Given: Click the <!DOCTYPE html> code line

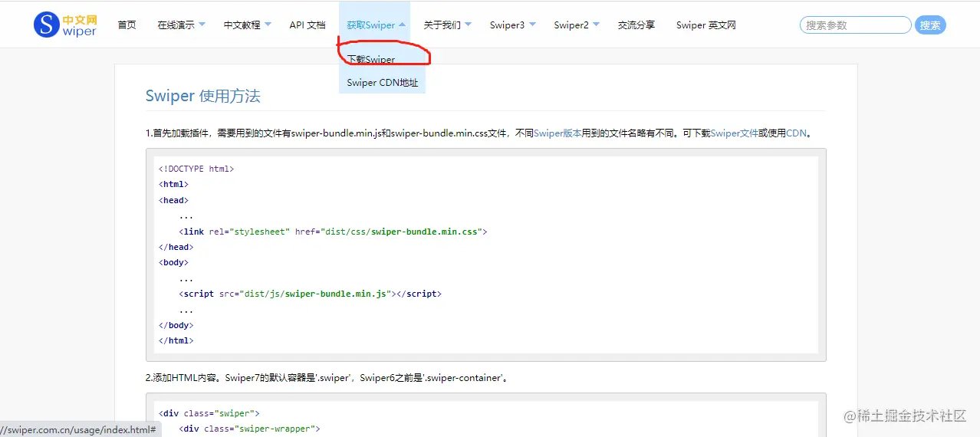Looking at the screenshot, I should pyautogui.click(x=196, y=169).
